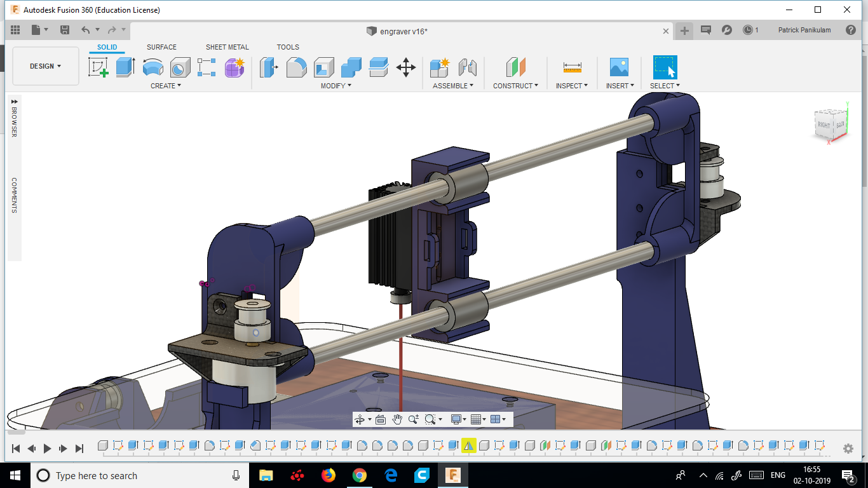Select the Pan tool in navigation bar
This screenshot has width=868, height=488.
tap(397, 419)
